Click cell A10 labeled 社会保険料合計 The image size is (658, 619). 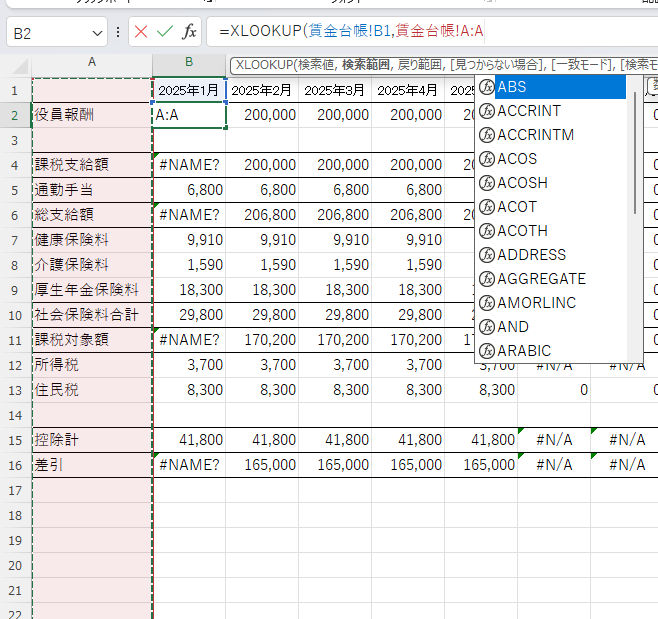(x=92, y=315)
